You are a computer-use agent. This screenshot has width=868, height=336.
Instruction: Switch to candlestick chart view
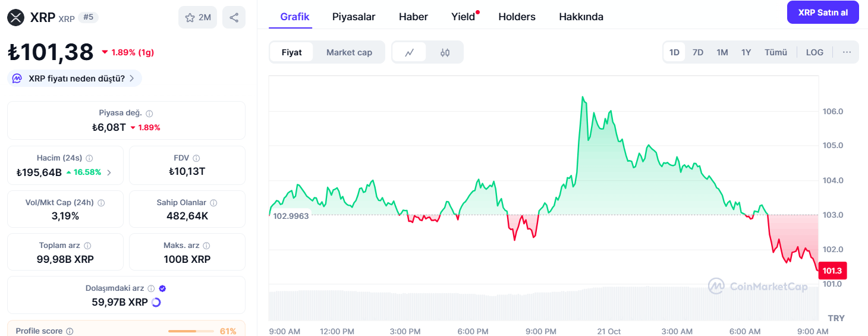[x=445, y=52]
